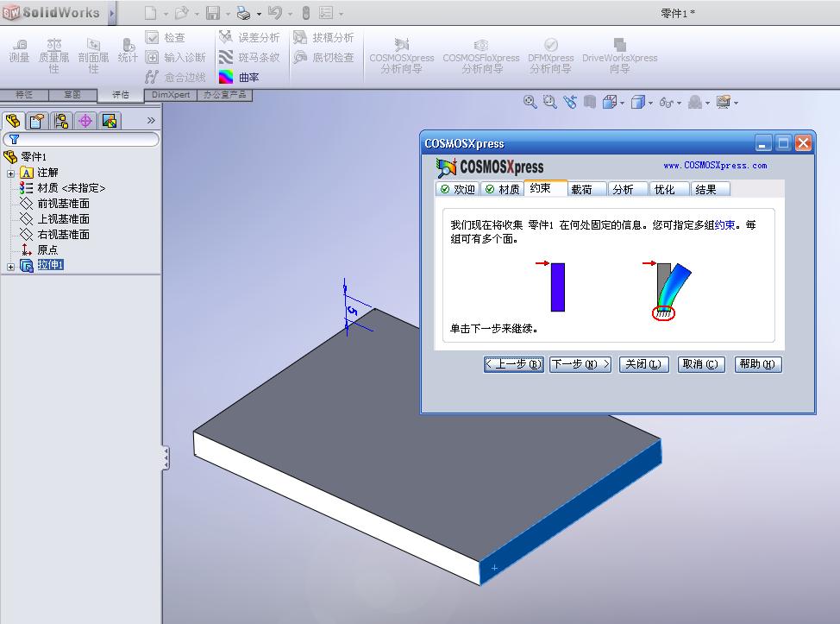Toggle 斑马条纹 zebra stripes display
The height and width of the screenshot is (624, 840).
pyautogui.click(x=249, y=57)
